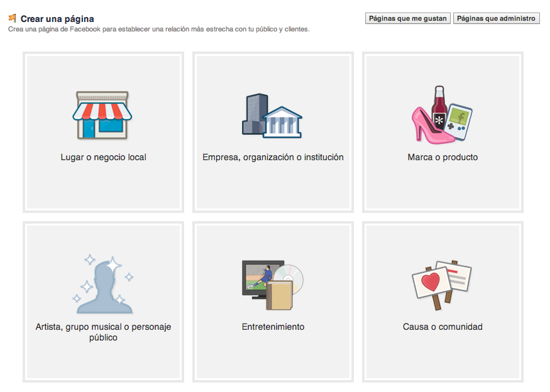
Task: Click the Crear una página heading
Action: coord(57,19)
